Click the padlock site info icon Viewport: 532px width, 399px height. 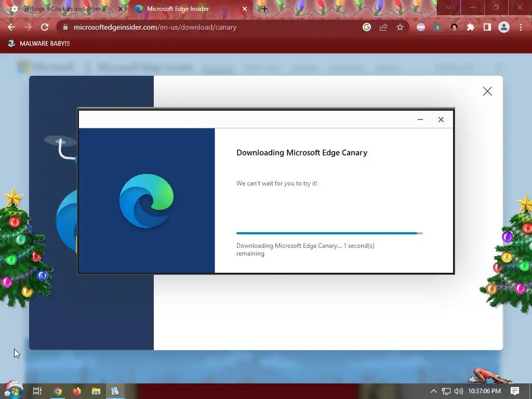pos(65,27)
